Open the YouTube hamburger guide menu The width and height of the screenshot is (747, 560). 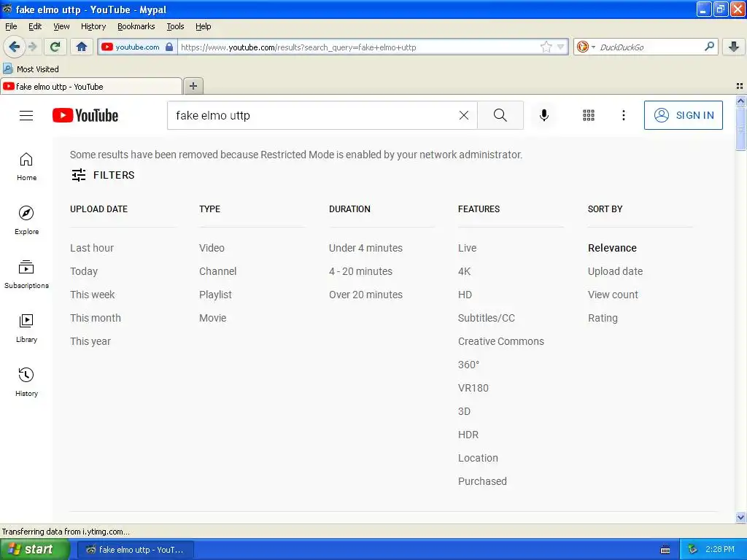coord(26,115)
